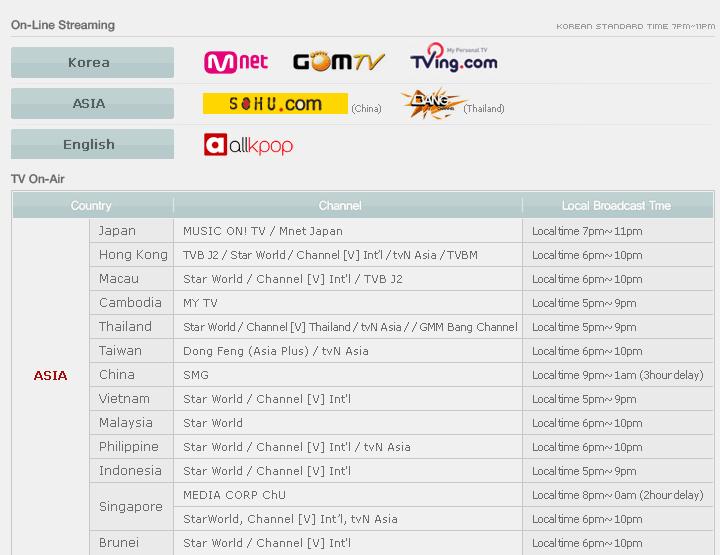The height and width of the screenshot is (555, 720).
Task: Click the On-Line Streaming heading
Action: (x=63, y=25)
